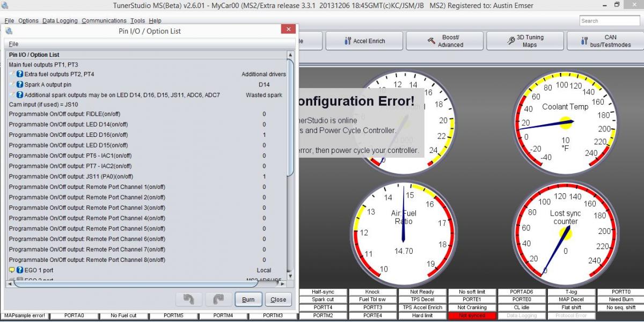Open File menu in Pin I/O dialog
644x322 pixels.
(x=13, y=44)
